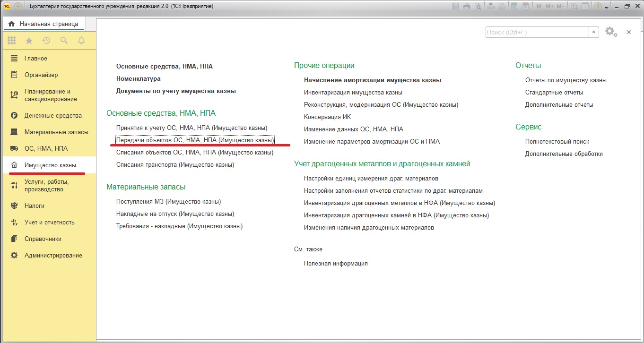Click the Поиск (Ctrl+F) search field
644x343 pixels.
(x=537, y=32)
